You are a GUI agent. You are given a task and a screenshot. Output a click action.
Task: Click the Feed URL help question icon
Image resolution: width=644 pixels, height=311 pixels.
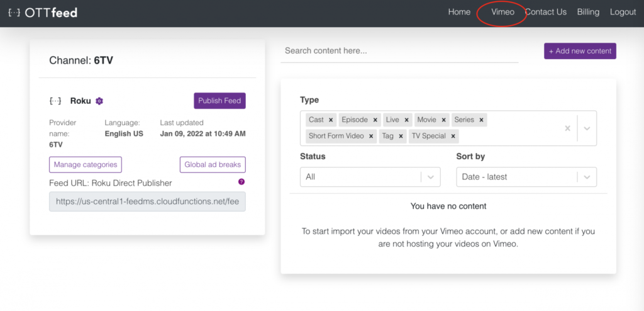(x=241, y=182)
